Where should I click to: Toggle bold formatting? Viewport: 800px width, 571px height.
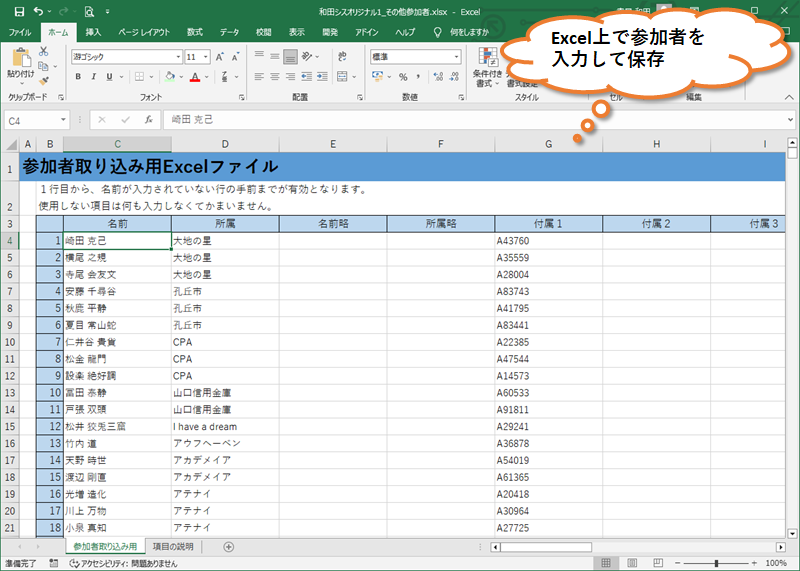[78, 77]
